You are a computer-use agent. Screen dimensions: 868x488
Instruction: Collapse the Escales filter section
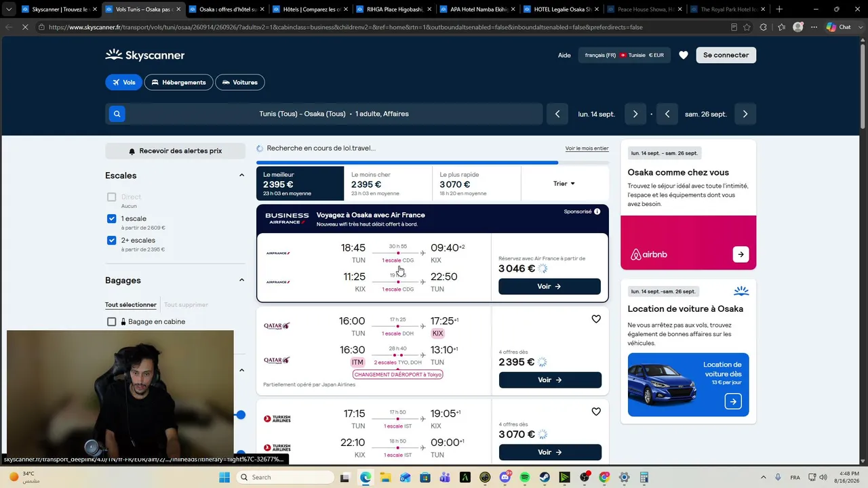tap(241, 176)
